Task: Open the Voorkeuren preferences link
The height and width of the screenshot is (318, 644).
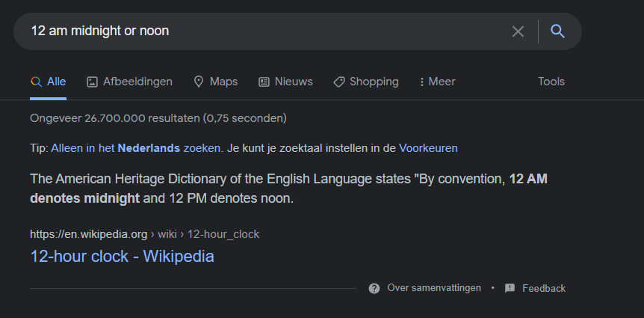Action: pos(428,148)
